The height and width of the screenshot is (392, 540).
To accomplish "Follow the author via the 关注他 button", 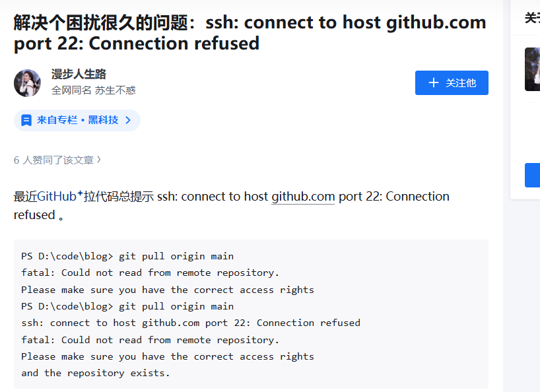I will pos(452,82).
